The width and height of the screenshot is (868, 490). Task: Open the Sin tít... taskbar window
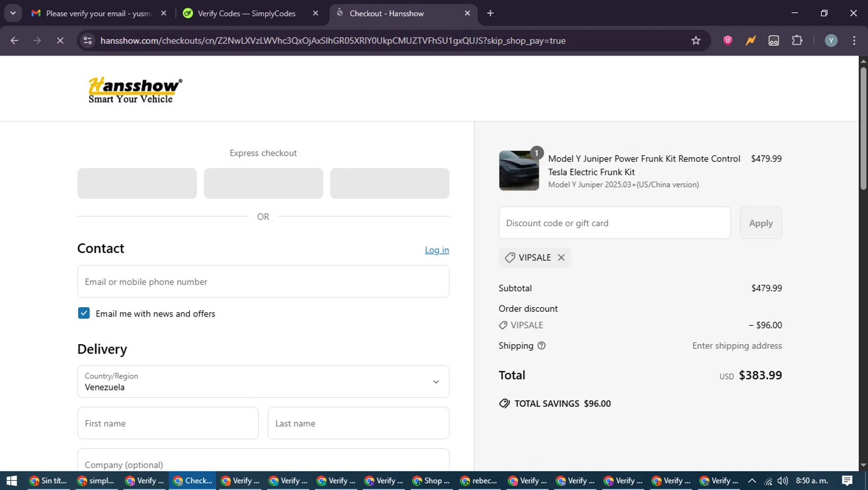(x=49, y=481)
